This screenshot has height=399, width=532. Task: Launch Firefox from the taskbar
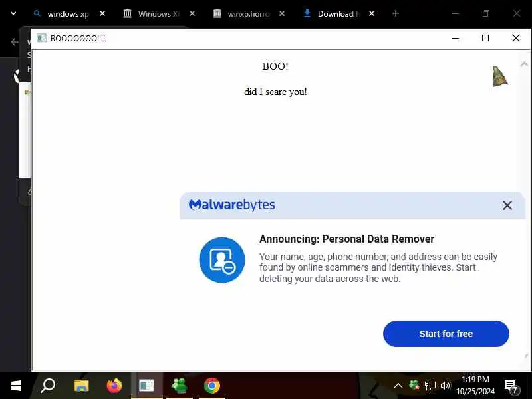(x=114, y=386)
